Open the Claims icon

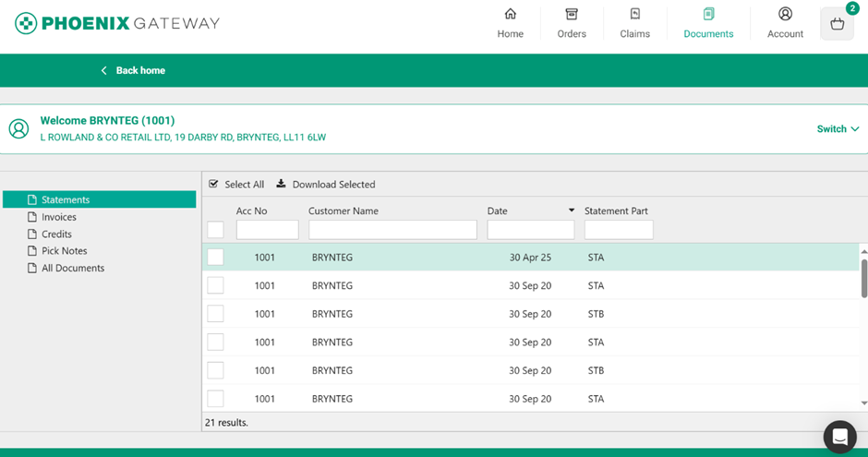coord(634,15)
